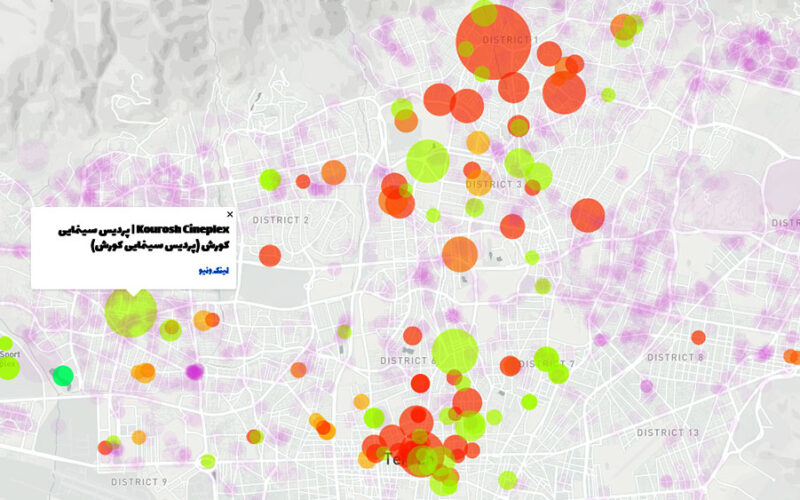The image size is (800, 500).
Task: Click the green circle on the Sport plex label
Action: click(9, 368)
